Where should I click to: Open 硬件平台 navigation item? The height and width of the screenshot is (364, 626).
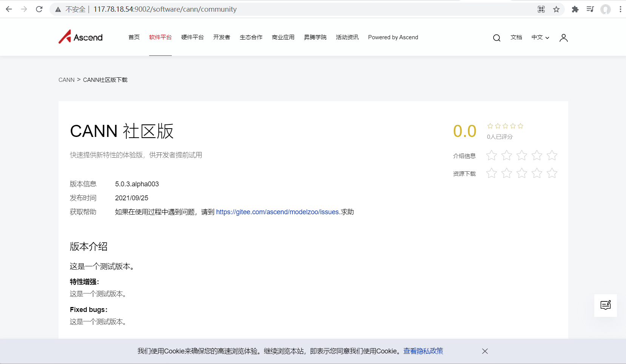[x=193, y=37]
